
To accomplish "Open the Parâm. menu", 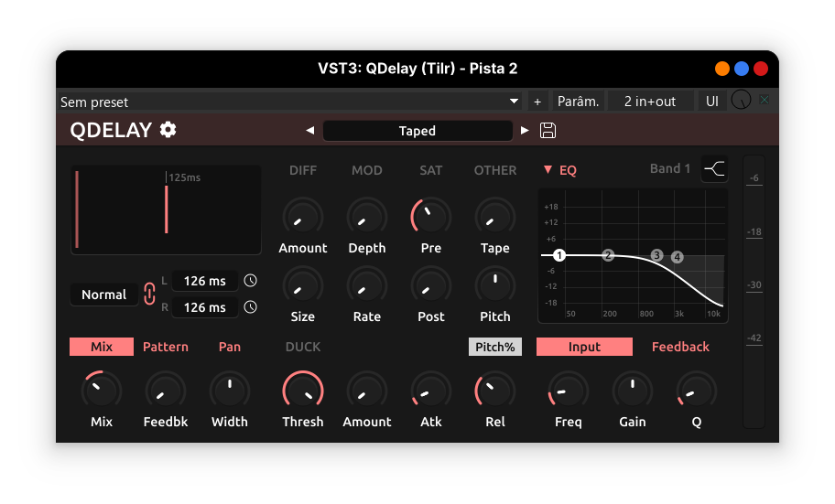I will pyautogui.click(x=578, y=102).
